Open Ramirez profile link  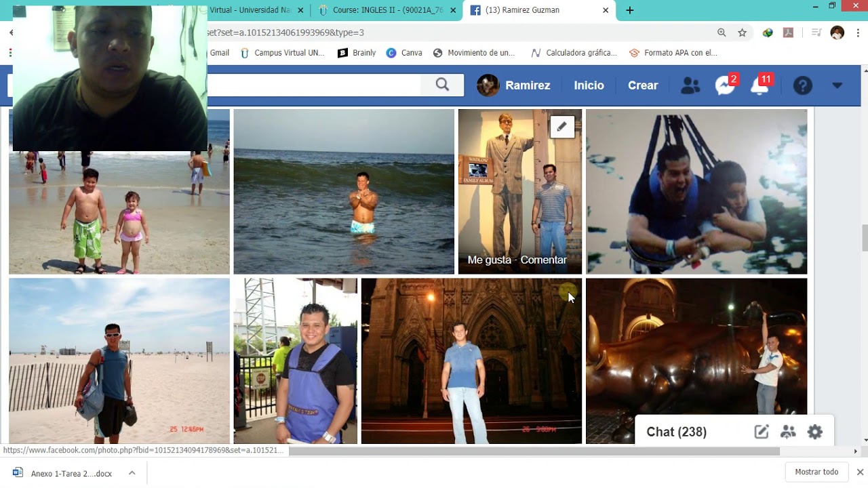click(514, 85)
